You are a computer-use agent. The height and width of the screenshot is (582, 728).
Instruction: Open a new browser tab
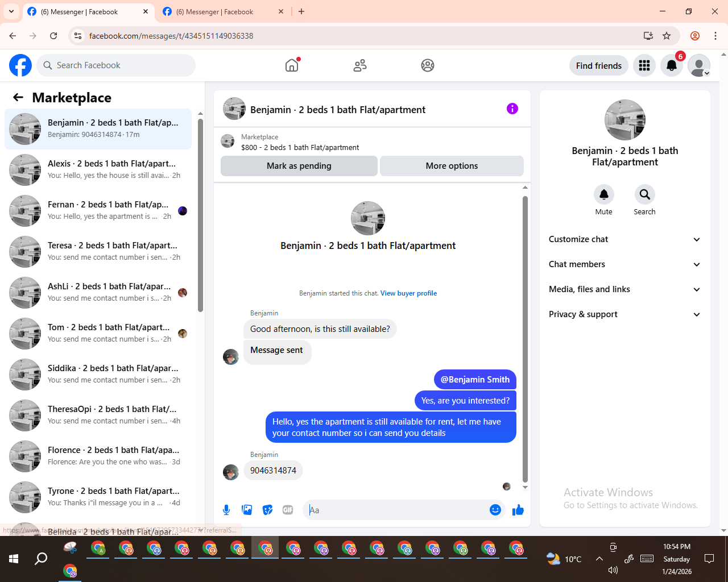(301, 11)
